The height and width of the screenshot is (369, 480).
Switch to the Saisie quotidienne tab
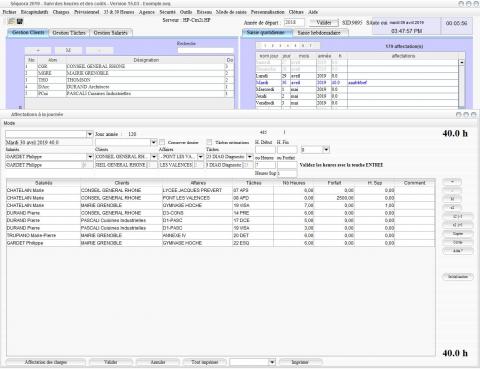(266, 33)
